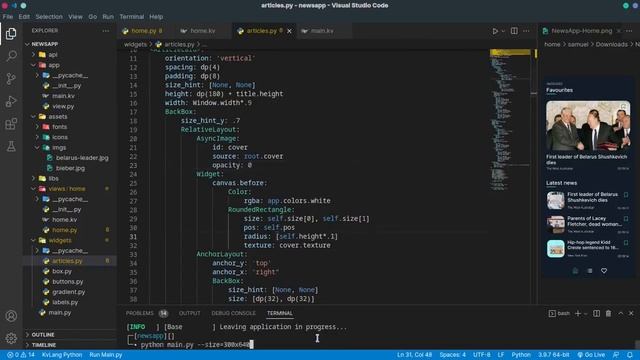Image resolution: width=640 pixels, height=360 pixels.
Task: Click the NewsApp-Home.png preview tab
Action: 582,31
